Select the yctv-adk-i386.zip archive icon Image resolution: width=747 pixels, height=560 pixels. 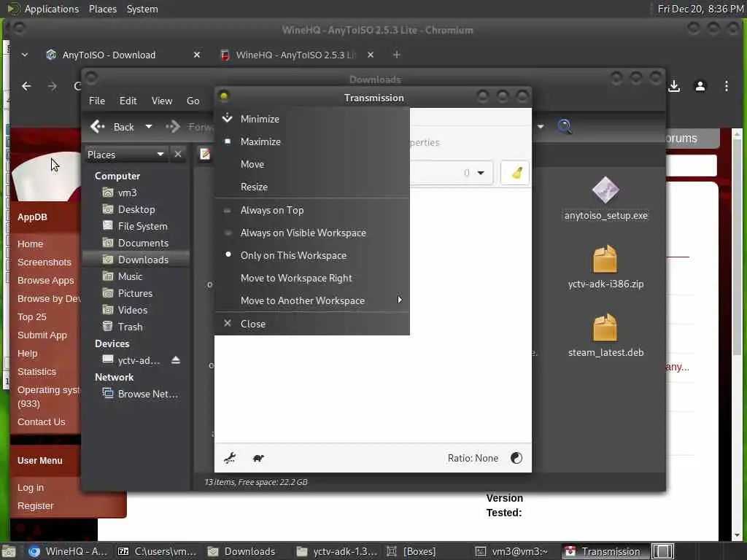pyautogui.click(x=605, y=259)
